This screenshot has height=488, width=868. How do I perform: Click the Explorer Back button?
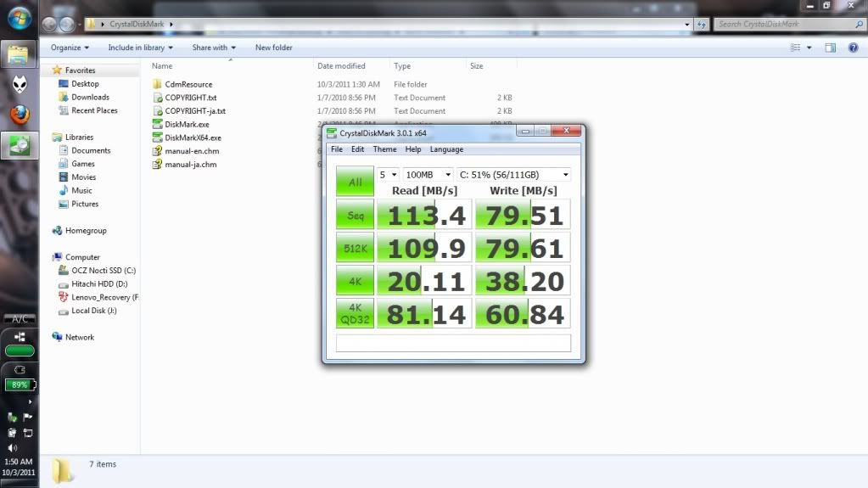pos(49,24)
